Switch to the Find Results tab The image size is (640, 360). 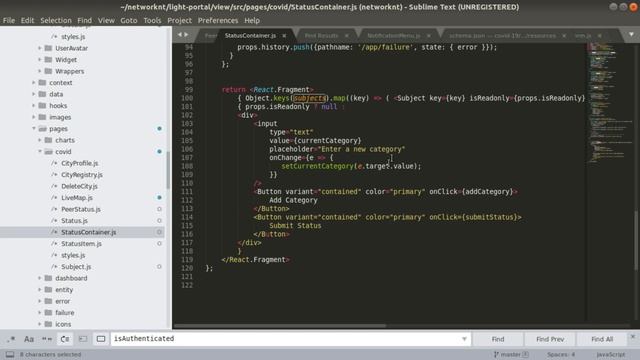pyautogui.click(x=321, y=36)
